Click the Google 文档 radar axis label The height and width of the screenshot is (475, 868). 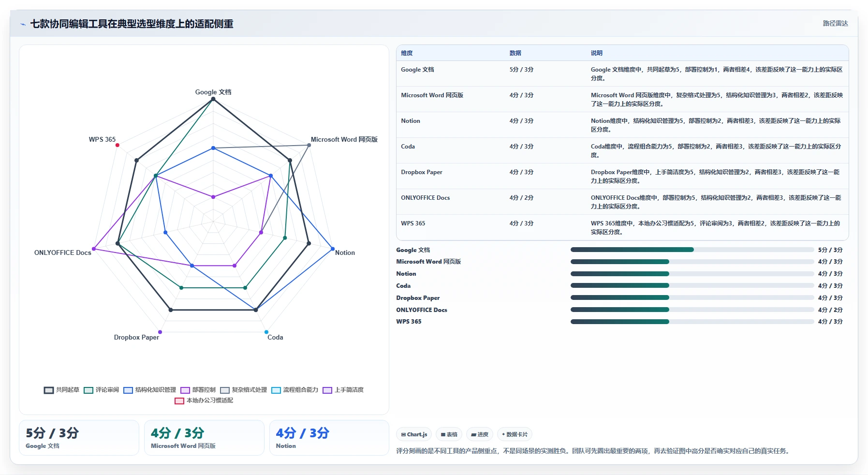tap(213, 92)
